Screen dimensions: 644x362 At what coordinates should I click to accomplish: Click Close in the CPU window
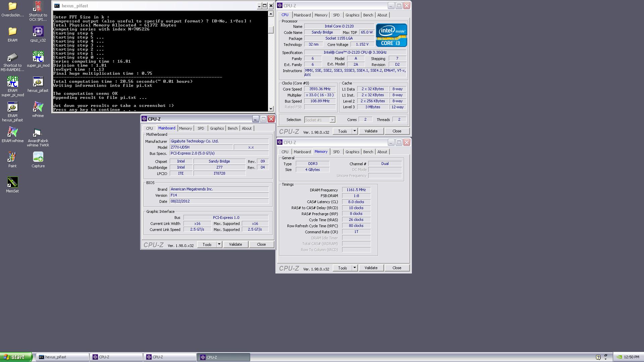[397, 131]
